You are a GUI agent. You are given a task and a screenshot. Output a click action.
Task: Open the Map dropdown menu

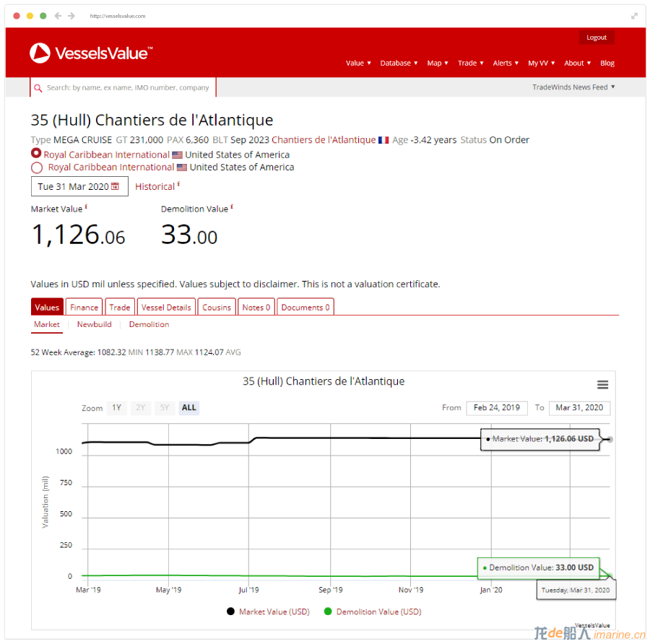pyautogui.click(x=438, y=63)
